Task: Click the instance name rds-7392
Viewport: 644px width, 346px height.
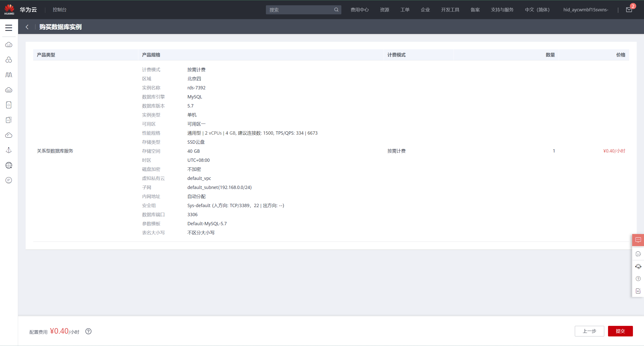Action: coord(196,88)
